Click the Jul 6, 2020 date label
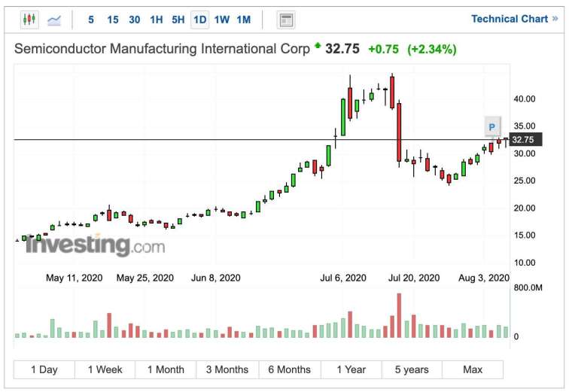The width and height of the screenshot is (572, 392). pyautogui.click(x=343, y=278)
